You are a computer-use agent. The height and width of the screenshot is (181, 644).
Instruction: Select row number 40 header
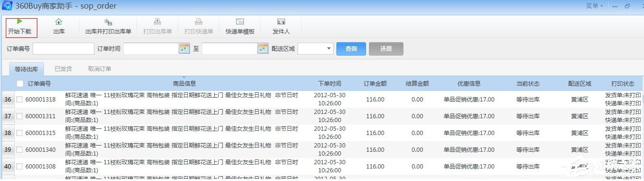pos(8,167)
